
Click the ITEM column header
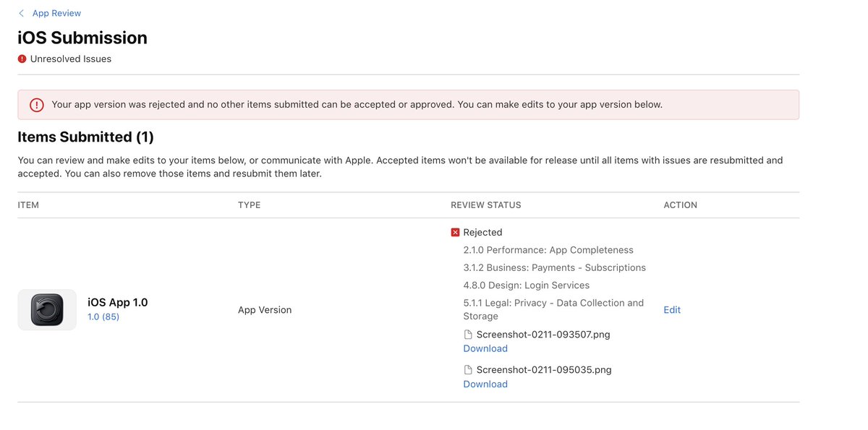click(x=28, y=205)
